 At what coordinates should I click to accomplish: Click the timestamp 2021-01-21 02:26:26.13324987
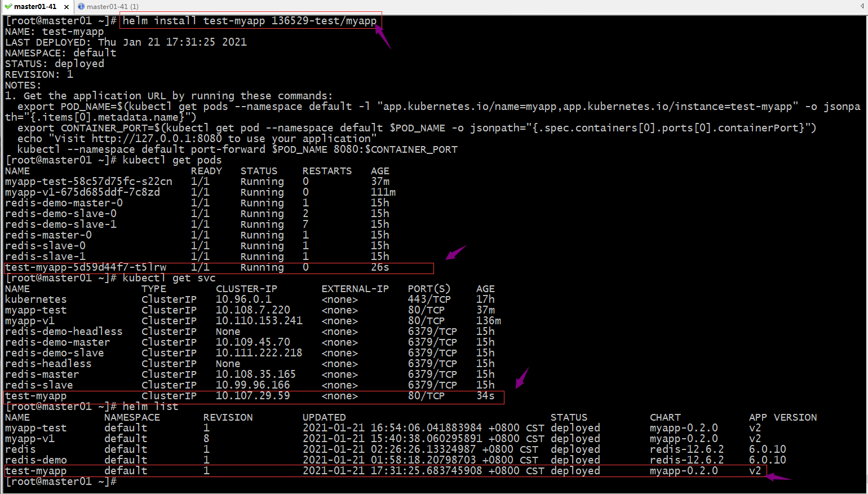(x=389, y=449)
